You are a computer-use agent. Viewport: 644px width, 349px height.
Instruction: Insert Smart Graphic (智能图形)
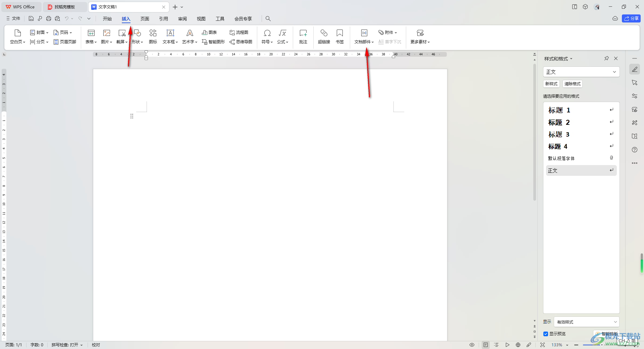point(213,42)
